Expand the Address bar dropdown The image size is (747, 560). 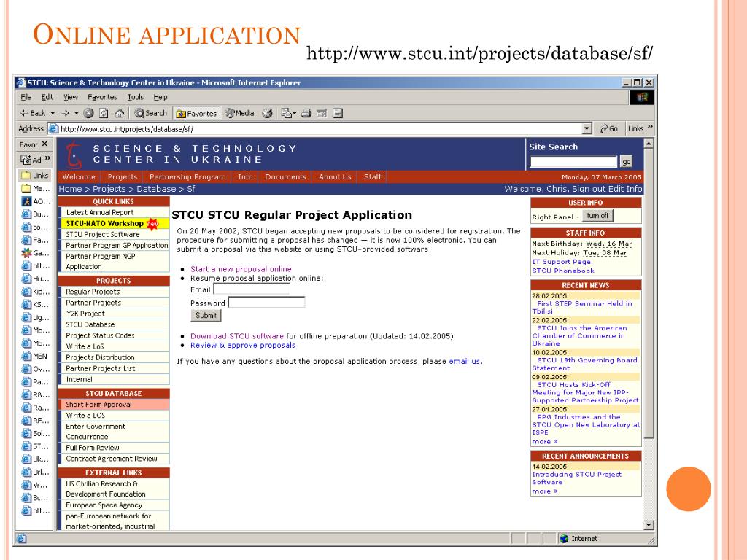click(587, 128)
